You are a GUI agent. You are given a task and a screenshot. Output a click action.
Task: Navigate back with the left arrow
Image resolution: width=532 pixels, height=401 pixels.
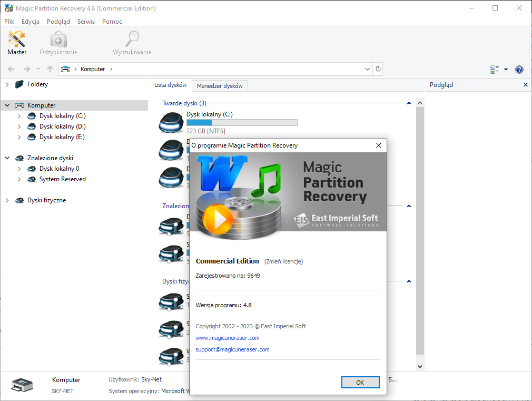tap(11, 69)
